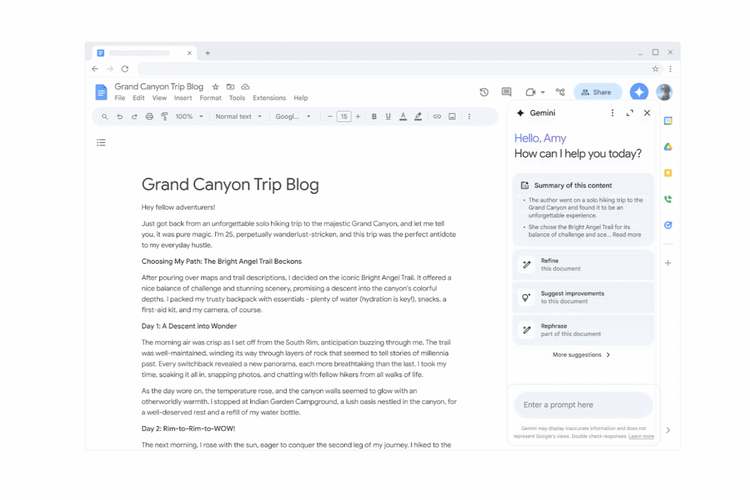This screenshot has width=750, height=500.
Task: Pick the text highlight color tool
Action: pyautogui.click(x=418, y=117)
